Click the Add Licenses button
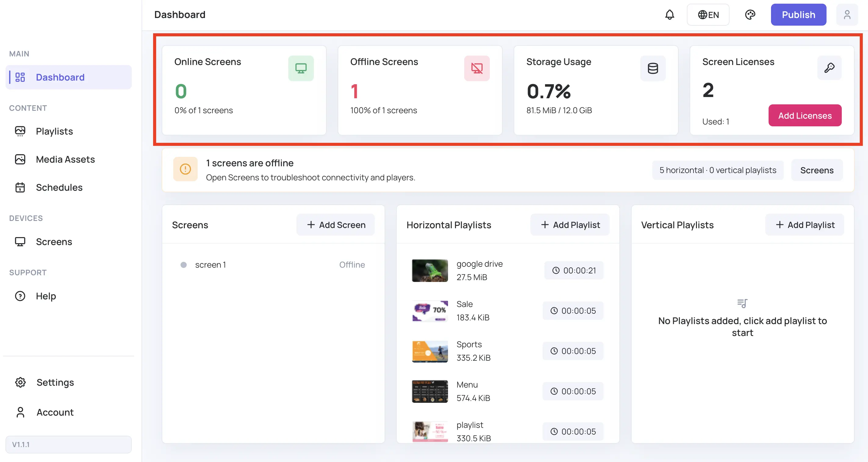The height and width of the screenshot is (462, 868). coord(805,116)
